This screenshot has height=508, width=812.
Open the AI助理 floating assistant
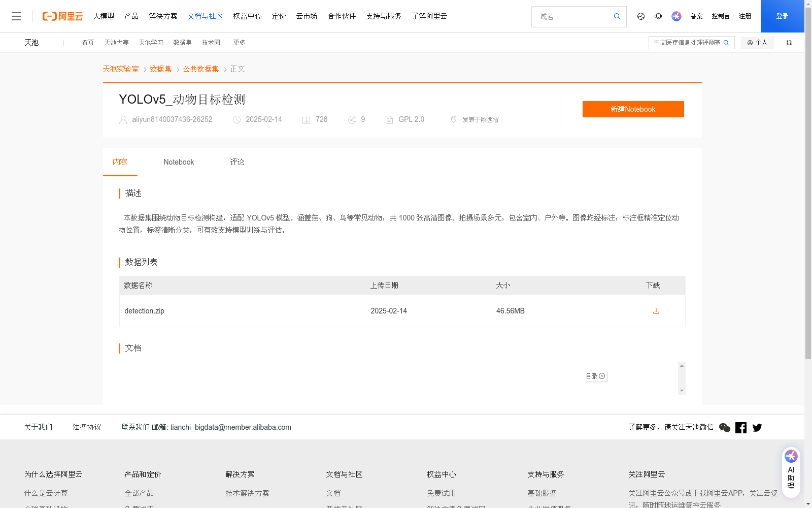tap(791, 469)
